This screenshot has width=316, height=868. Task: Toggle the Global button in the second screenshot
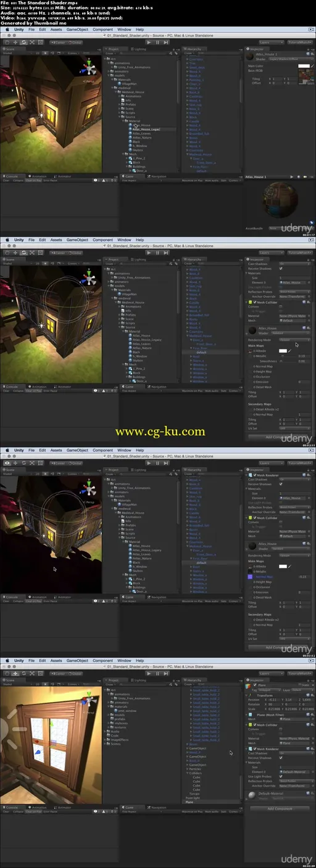click(75, 253)
